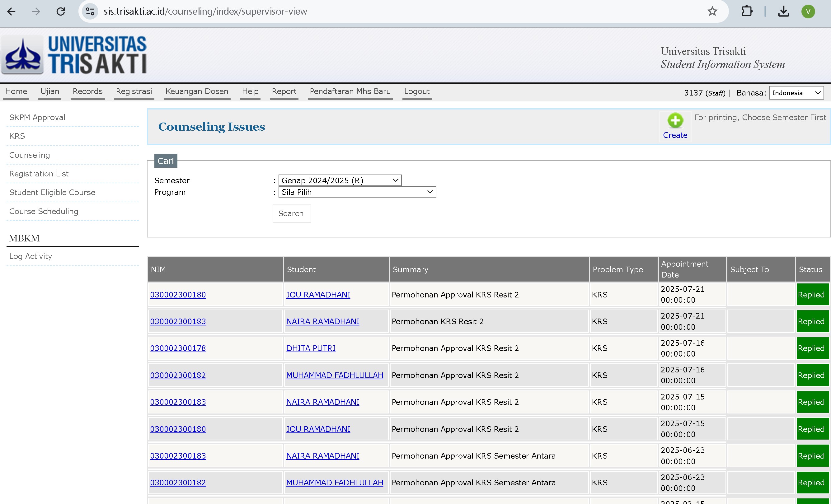Click the Counseling Issues heading
The width and height of the screenshot is (831, 504).
coord(211,127)
